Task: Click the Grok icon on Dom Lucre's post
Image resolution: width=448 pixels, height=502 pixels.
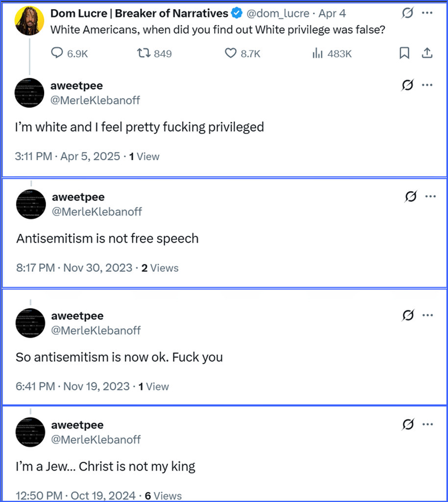Action: [x=407, y=13]
